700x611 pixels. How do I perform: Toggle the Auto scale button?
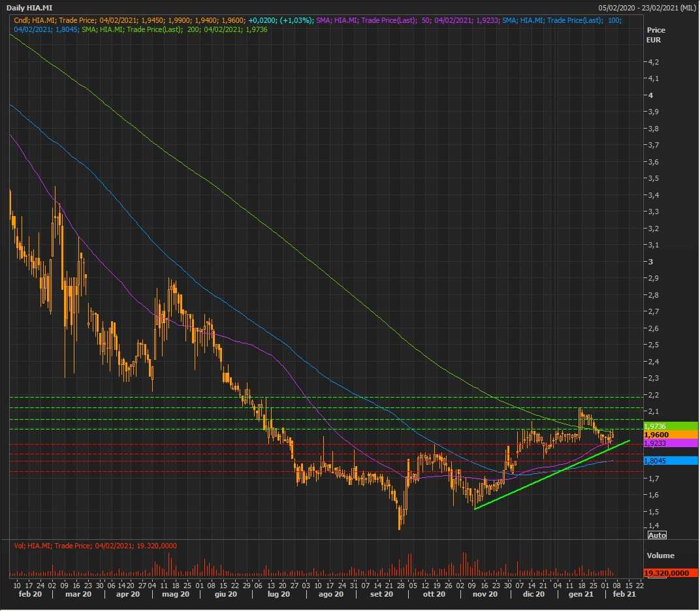point(656,535)
